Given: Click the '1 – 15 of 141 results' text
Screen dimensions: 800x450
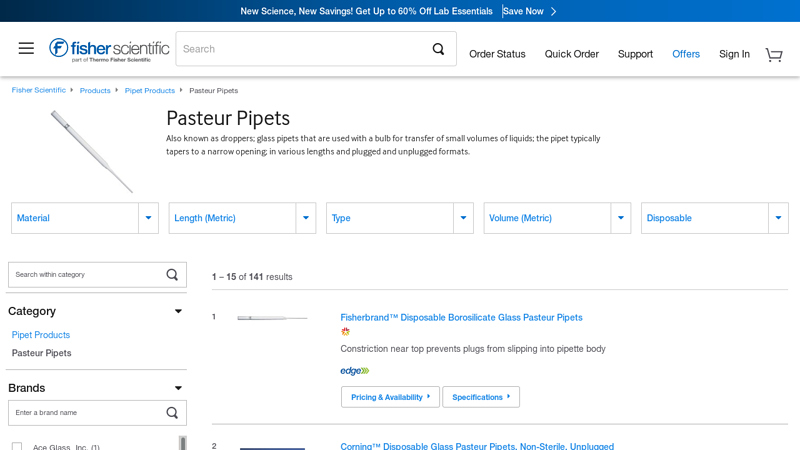Looking at the screenshot, I should point(252,277).
